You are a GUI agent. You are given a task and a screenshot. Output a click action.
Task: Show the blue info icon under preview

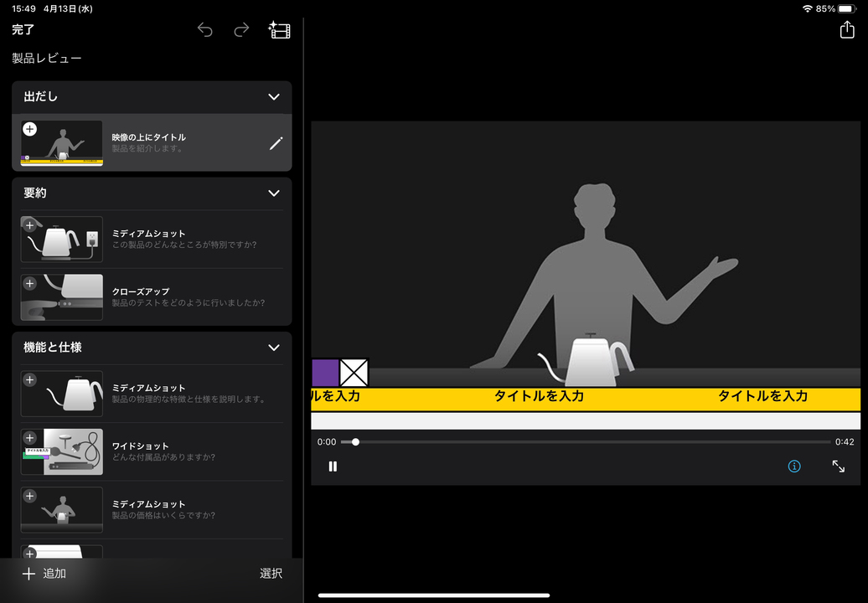click(x=793, y=466)
